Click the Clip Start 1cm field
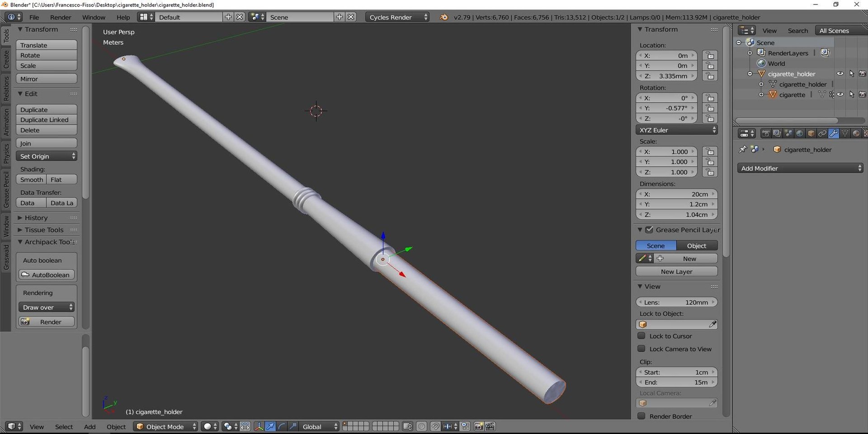 pos(677,372)
